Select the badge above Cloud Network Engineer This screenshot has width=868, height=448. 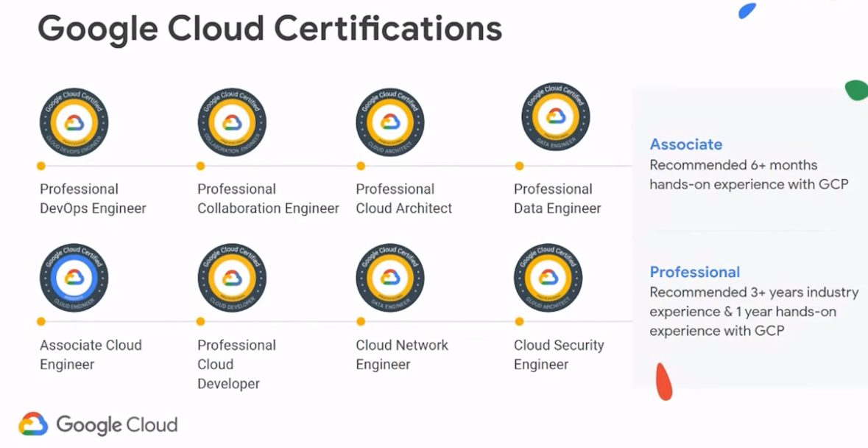tap(390, 278)
